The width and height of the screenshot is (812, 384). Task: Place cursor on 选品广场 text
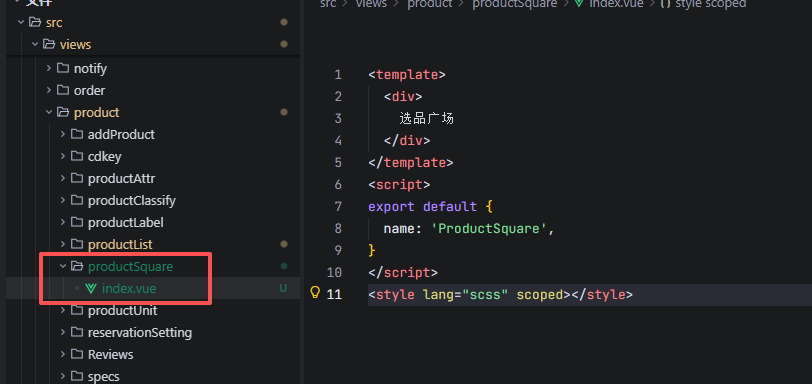coord(427,119)
